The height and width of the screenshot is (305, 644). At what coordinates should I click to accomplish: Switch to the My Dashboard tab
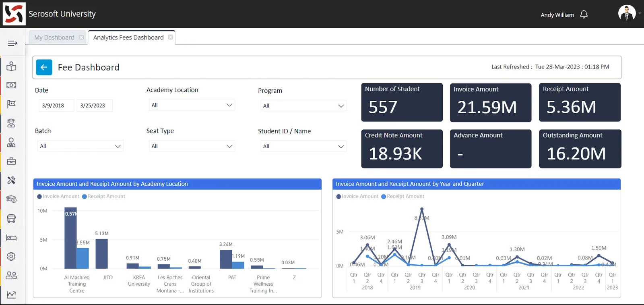(x=54, y=37)
